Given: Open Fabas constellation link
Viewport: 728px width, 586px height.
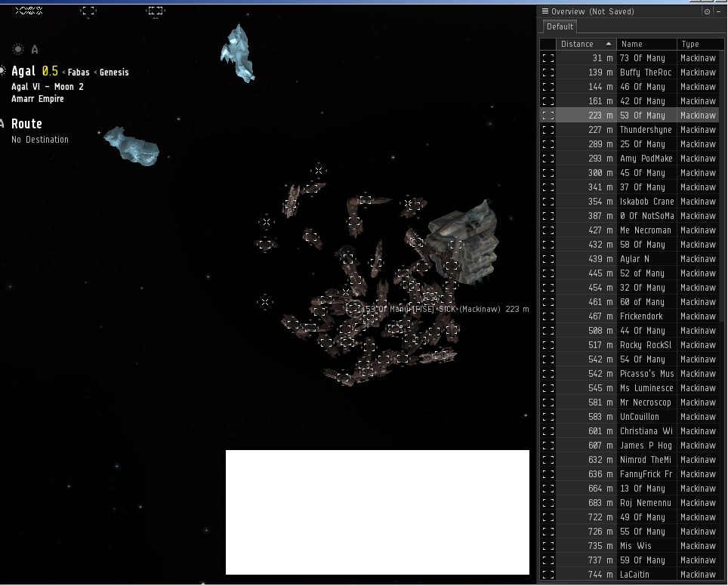Looking at the screenshot, I should [x=79, y=72].
